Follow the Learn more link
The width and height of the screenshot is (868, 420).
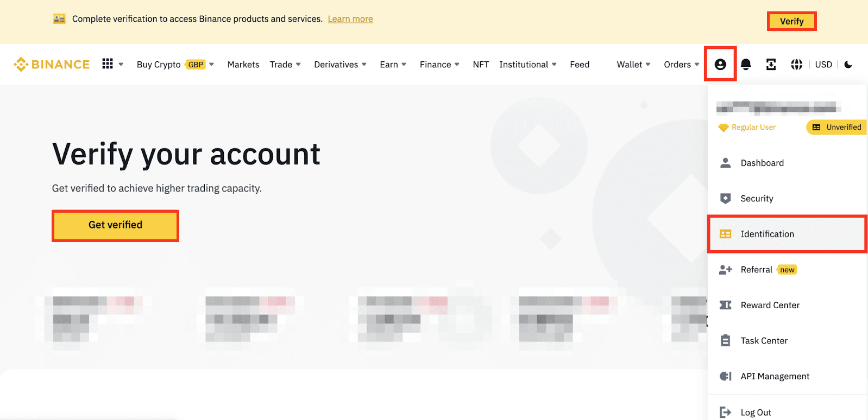pyautogui.click(x=350, y=19)
